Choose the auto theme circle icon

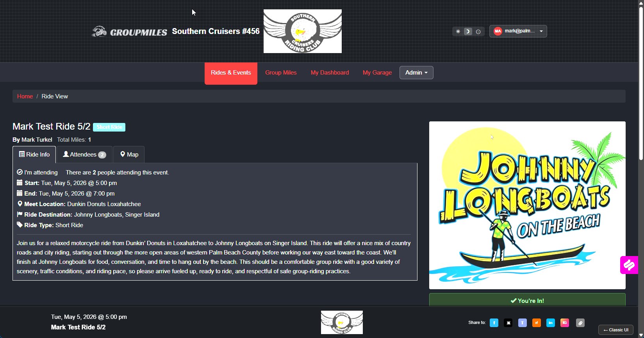(478, 32)
